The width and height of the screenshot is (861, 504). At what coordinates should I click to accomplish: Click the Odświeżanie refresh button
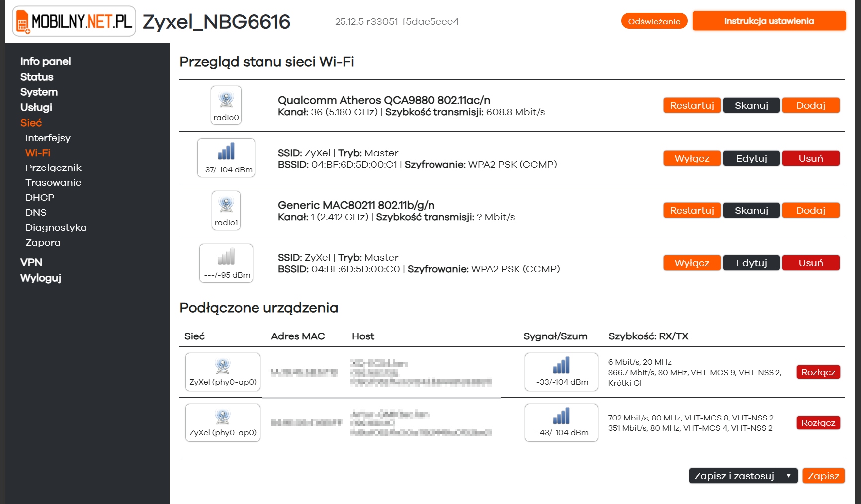[654, 21]
